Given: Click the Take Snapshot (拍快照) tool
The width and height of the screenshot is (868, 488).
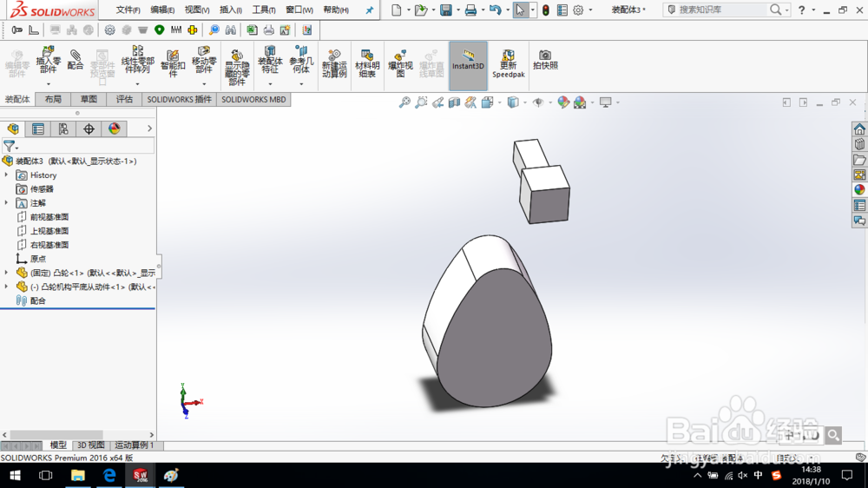Looking at the screenshot, I should [x=545, y=59].
